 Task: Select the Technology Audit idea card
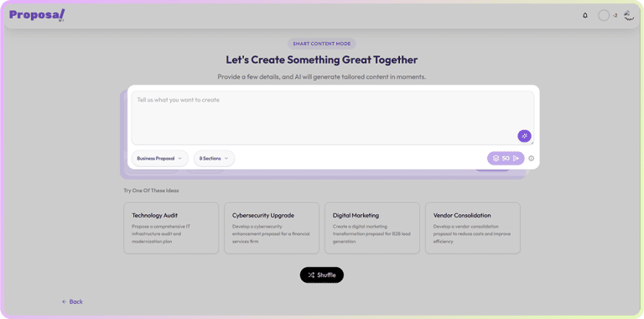tap(171, 227)
